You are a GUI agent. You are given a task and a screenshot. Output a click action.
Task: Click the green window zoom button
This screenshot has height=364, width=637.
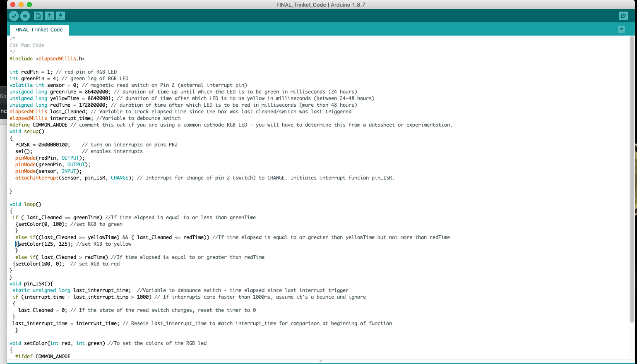point(29,5)
